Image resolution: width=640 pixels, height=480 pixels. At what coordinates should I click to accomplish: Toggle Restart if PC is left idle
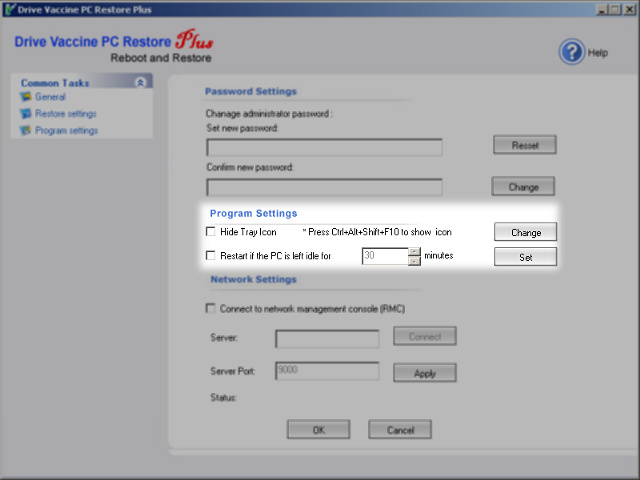[x=211, y=256]
